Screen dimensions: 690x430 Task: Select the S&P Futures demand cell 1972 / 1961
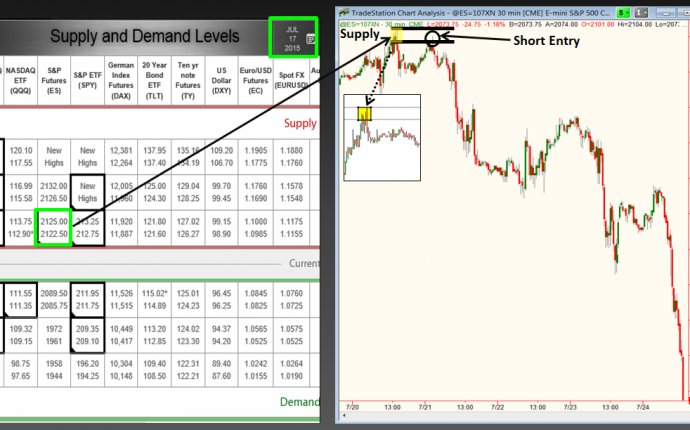pyautogui.click(x=54, y=335)
